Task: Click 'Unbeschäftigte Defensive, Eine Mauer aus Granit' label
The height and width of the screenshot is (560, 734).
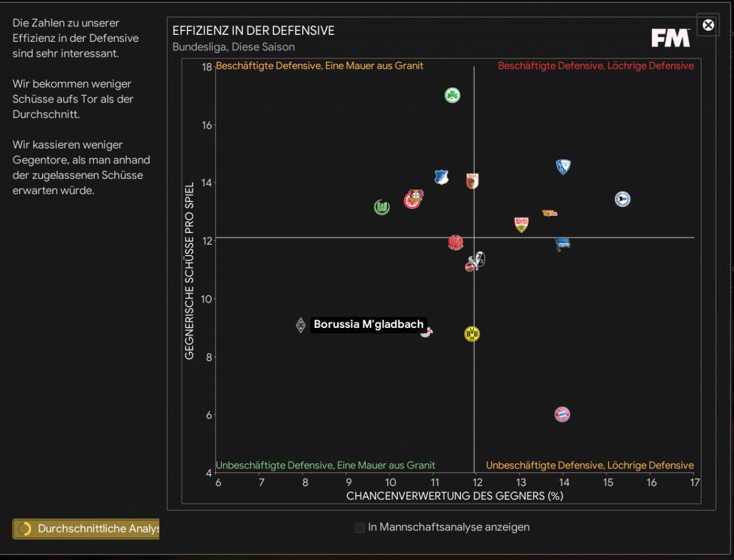Action: point(326,465)
